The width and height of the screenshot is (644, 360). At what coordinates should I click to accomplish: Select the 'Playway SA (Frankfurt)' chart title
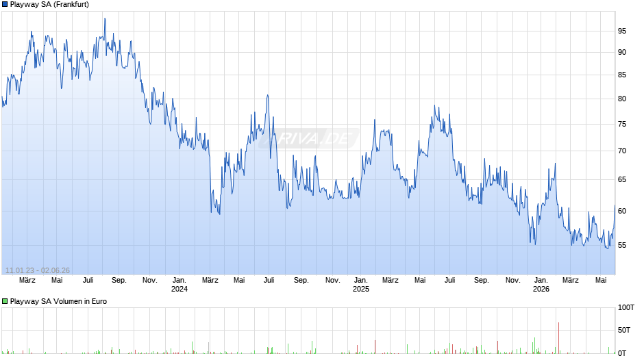[49, 5]
